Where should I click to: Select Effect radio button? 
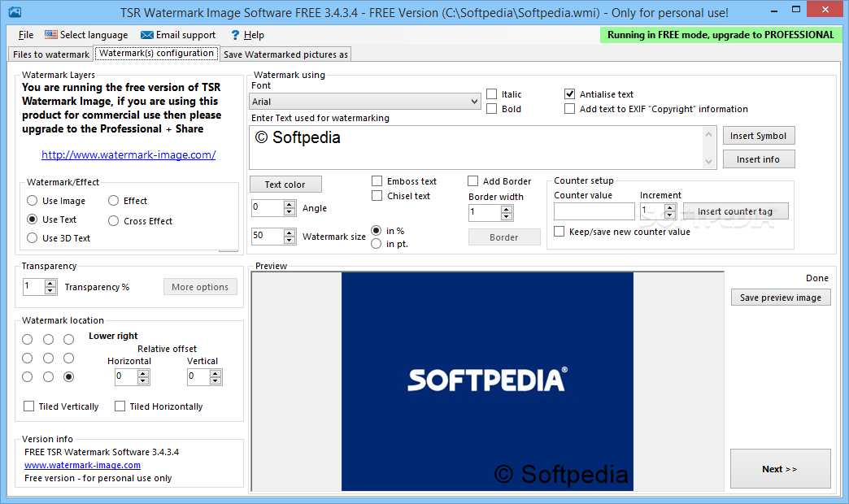click(x=113, y=201)
